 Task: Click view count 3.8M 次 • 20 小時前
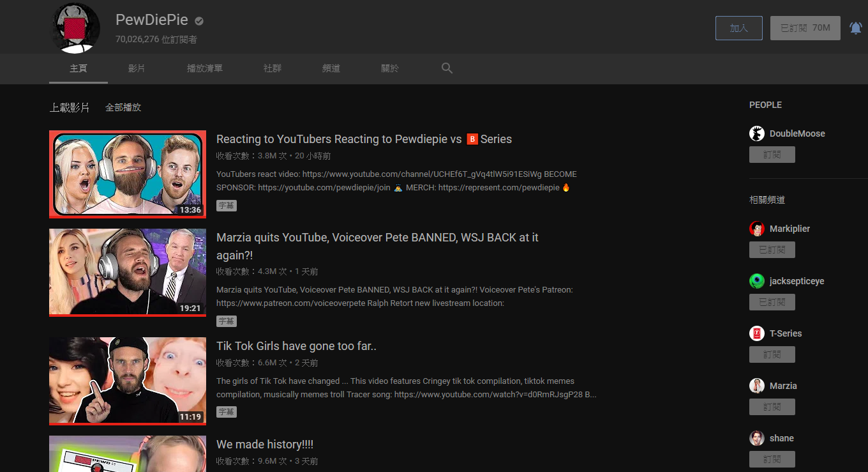pos(273,156)
